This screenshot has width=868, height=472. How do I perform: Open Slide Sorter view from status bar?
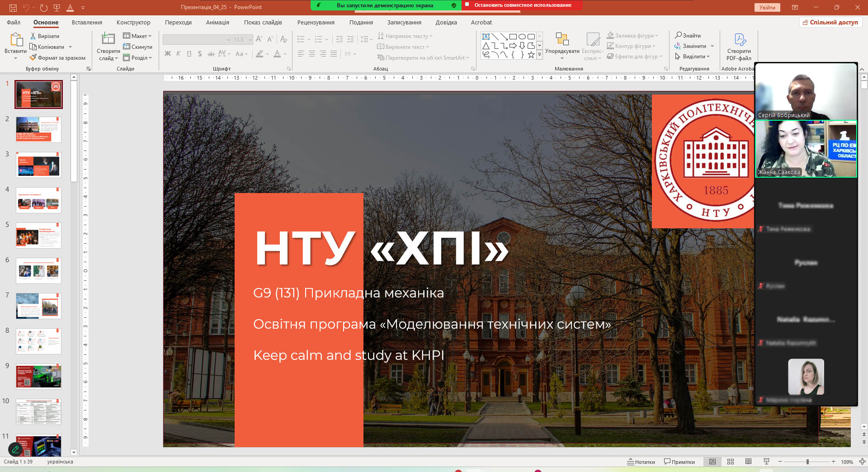730,462
